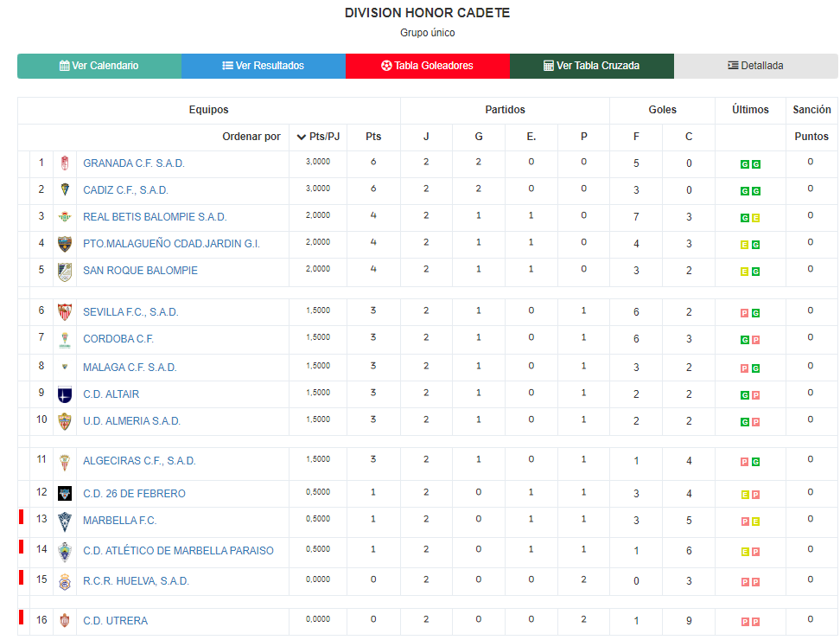Screen dimensions: 840x640
Task: Open ALGECIRAS C.F., S.A.D. team link
Action: coord(139,461)
